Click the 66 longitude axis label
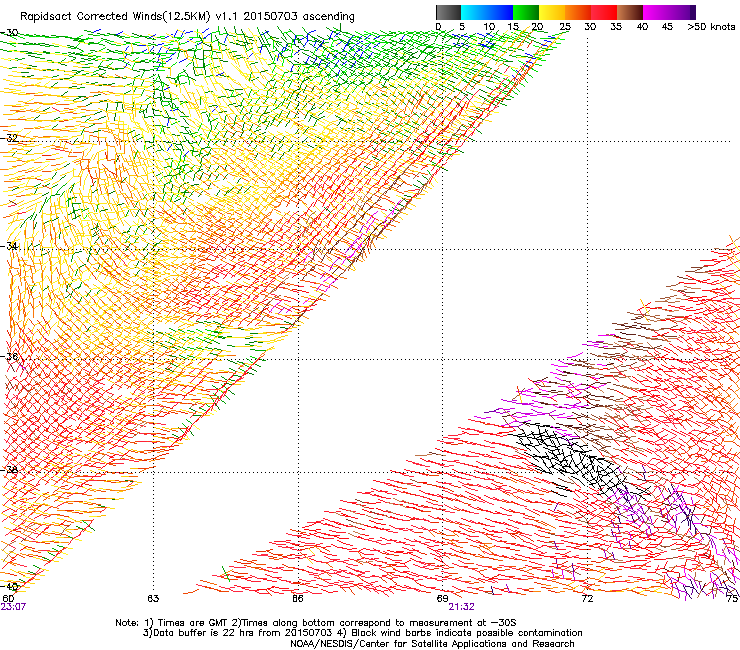Viewport: 740px width, 650px height. point(297,599)
